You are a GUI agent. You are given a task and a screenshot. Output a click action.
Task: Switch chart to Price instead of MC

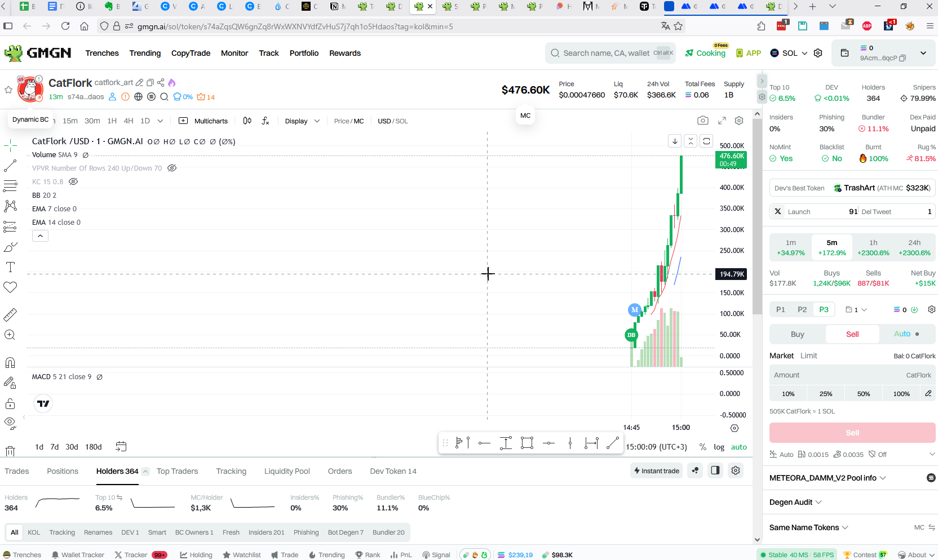(342, 121)
